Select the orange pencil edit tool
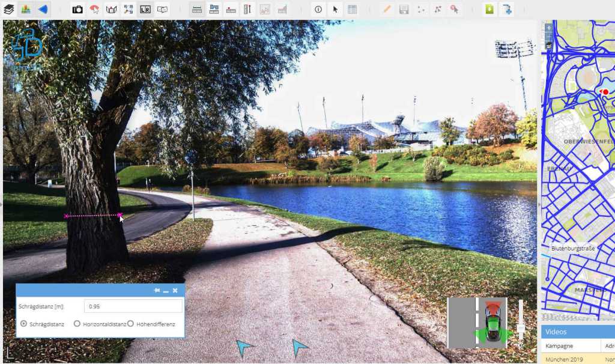This screenshot has width=615, height=364. 387,9
